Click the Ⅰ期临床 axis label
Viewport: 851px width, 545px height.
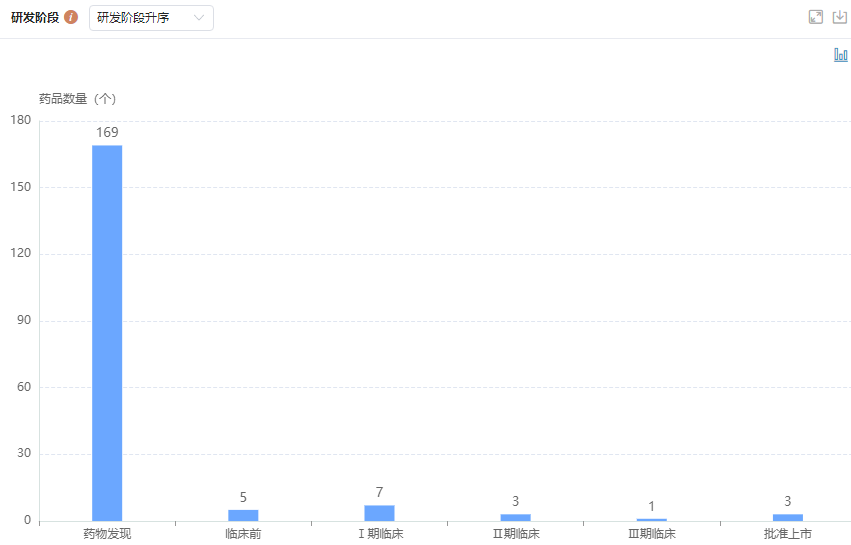click(x=380, y=534)
